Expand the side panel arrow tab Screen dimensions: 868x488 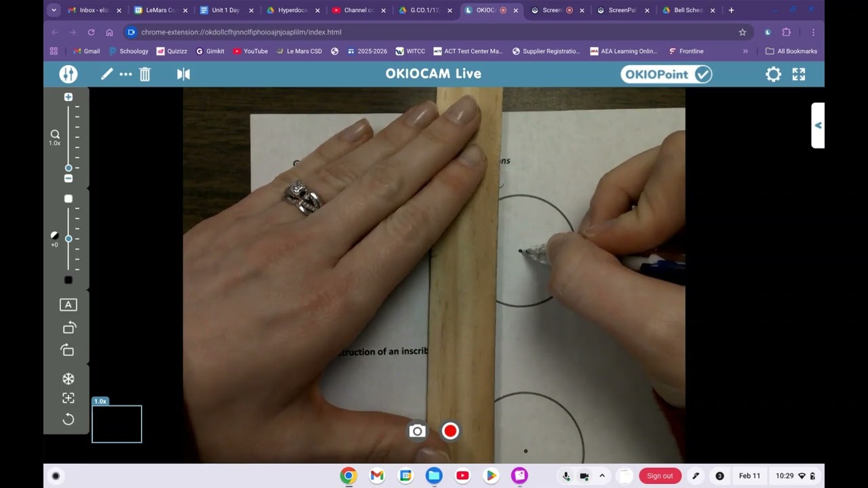(x=818, y=125)
